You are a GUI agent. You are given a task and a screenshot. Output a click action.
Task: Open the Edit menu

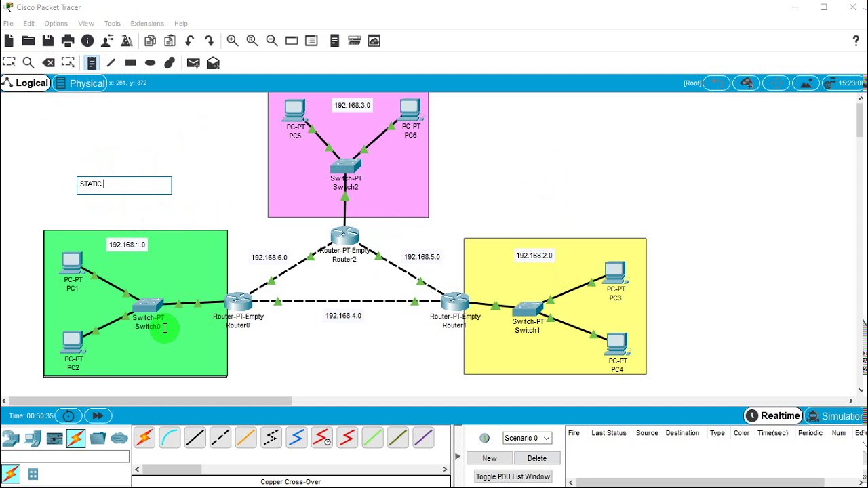29,24
